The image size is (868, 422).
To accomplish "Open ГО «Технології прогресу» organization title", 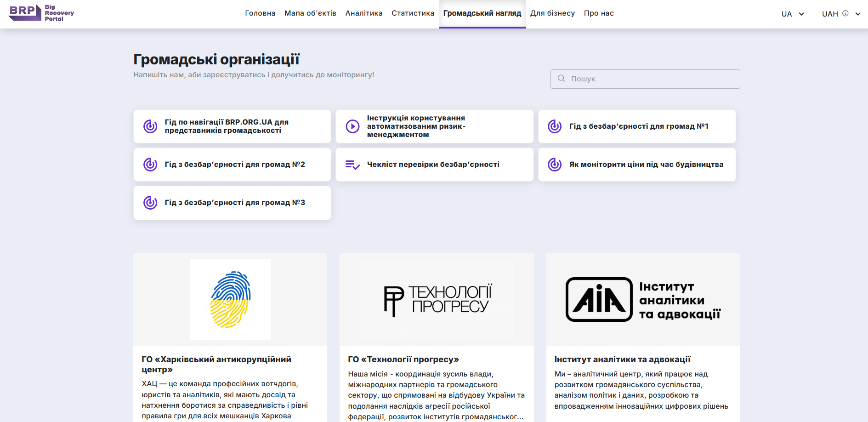I will point(403,359).
